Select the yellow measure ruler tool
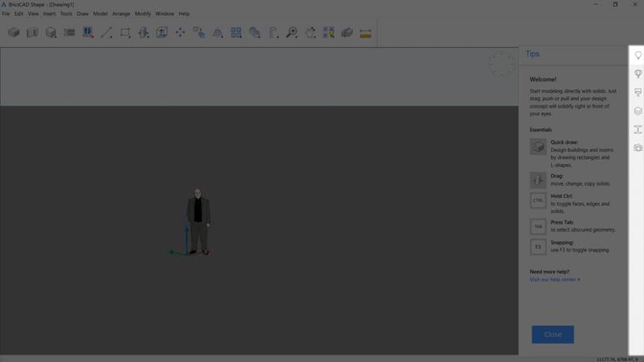Viewport: 644px width, 362px height. [365, 33]
